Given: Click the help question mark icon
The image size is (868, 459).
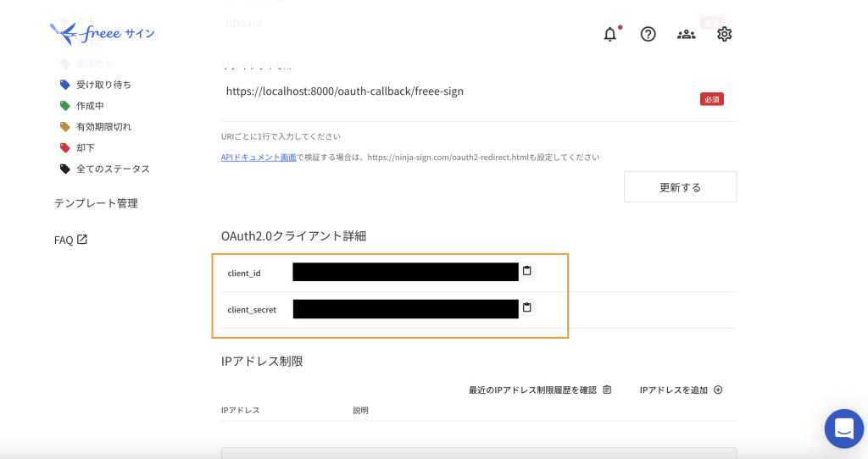Looking at the screenshot, I should (x=648, y=34).
